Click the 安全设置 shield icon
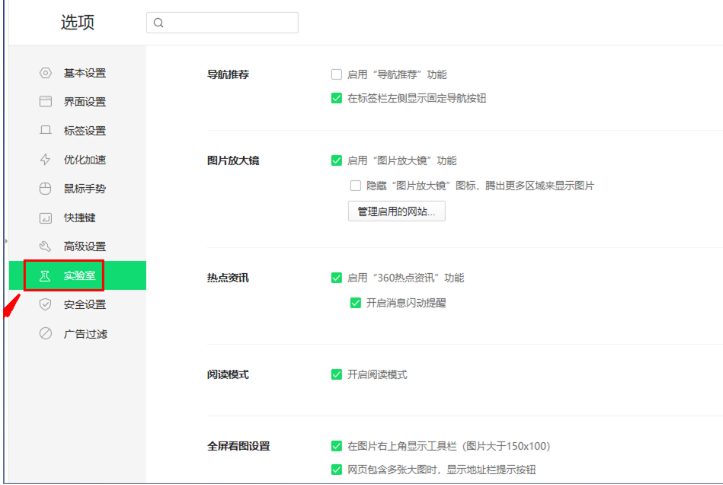 [x=45, y=304]
